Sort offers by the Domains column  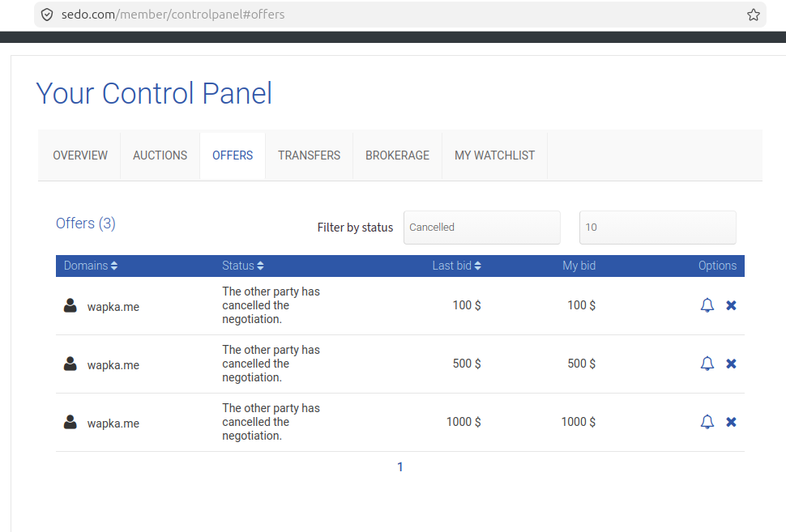click(x=91, y=266)
